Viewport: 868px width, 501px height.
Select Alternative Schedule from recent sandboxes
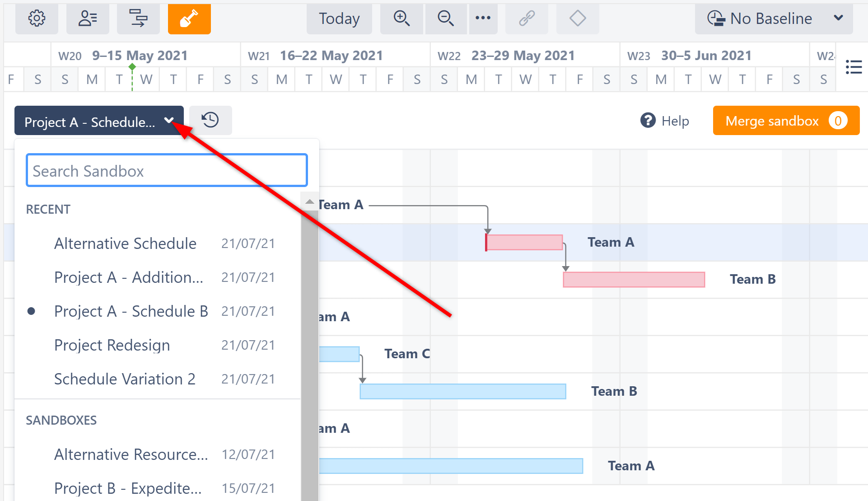point(125,243)
